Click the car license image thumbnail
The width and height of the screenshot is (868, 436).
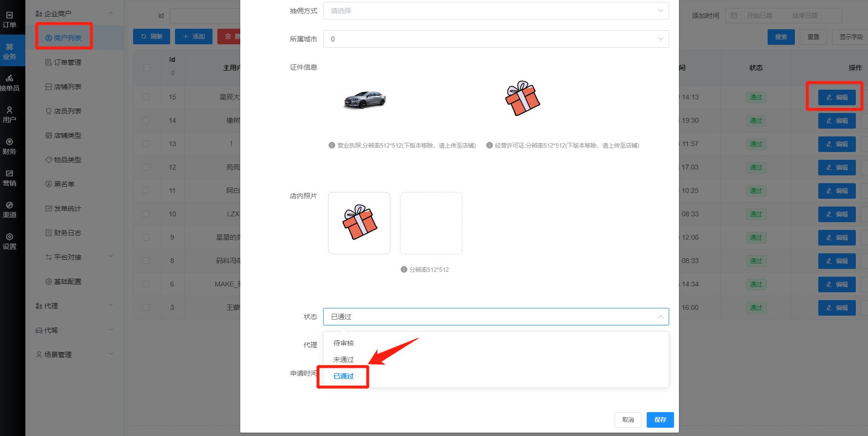(x=365, y=100)
